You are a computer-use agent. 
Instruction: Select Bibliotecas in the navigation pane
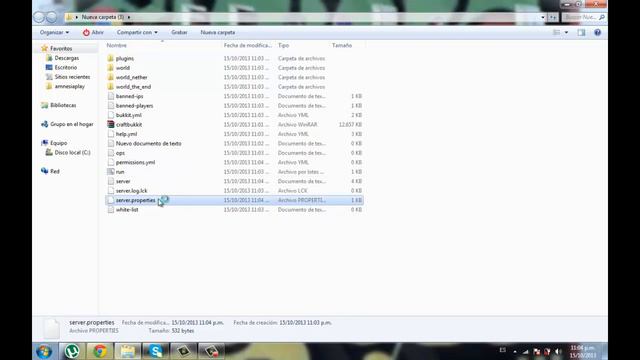[63, 105]
